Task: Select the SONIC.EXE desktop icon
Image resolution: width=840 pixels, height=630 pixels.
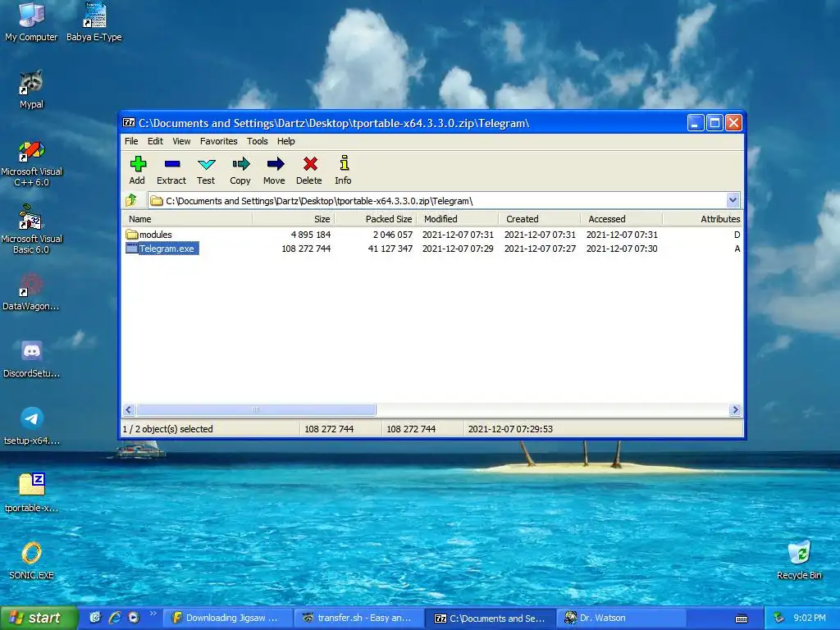Action: click(x=31, y=554)
